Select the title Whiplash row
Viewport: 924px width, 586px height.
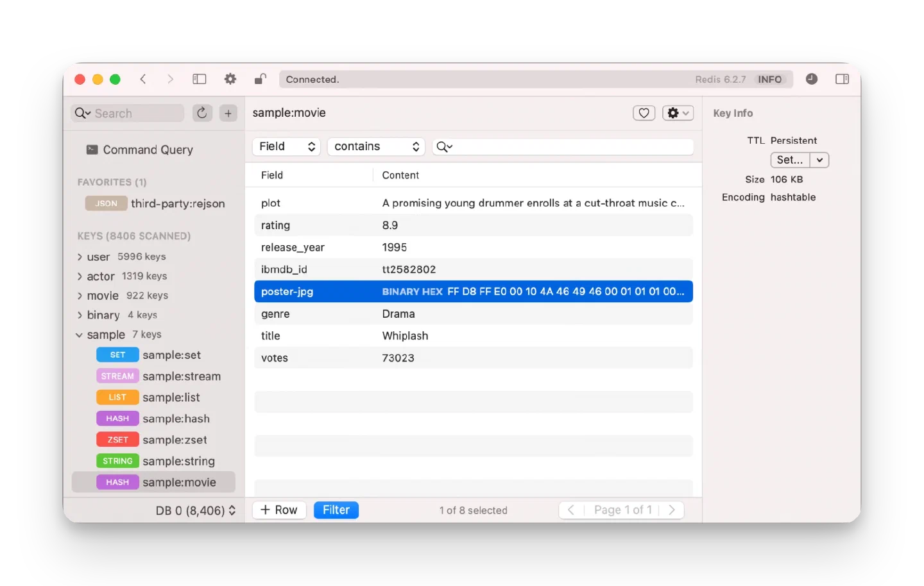[x=474, y=336]
